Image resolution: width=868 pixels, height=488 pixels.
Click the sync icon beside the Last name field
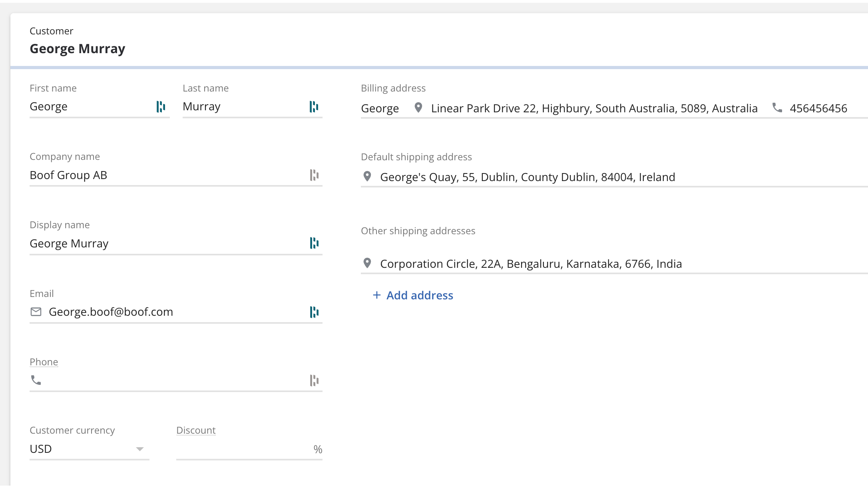click(314, 107)
